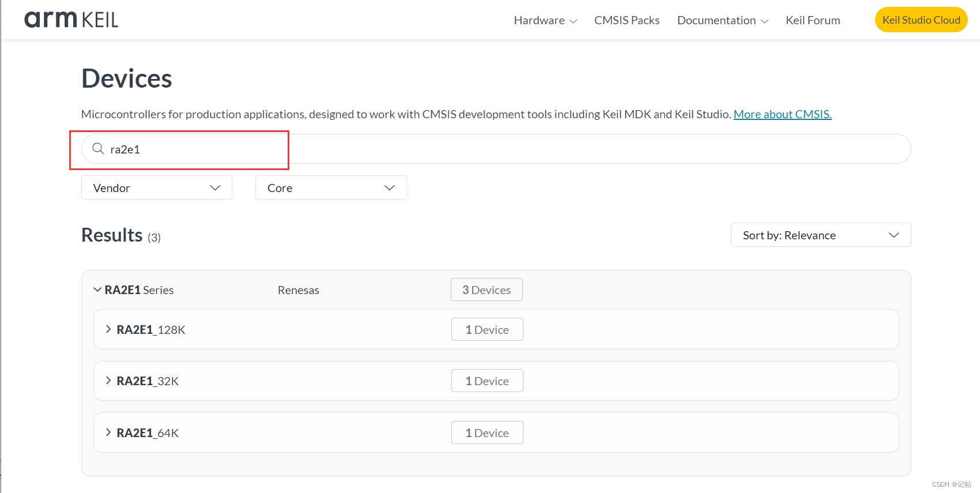Open the Hardware menu

click(x=545, y=20)
